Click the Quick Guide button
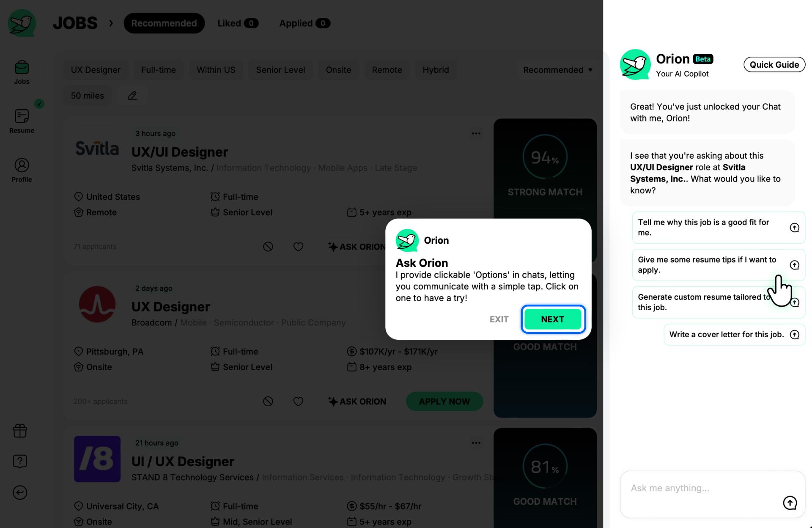This screenshot has height=528, width=812. (774, 65)
